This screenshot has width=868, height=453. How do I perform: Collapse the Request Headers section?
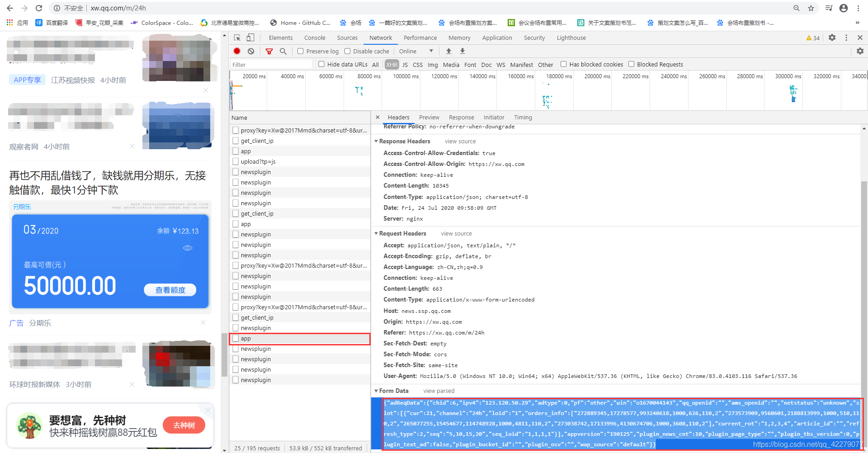coord(376,233)
